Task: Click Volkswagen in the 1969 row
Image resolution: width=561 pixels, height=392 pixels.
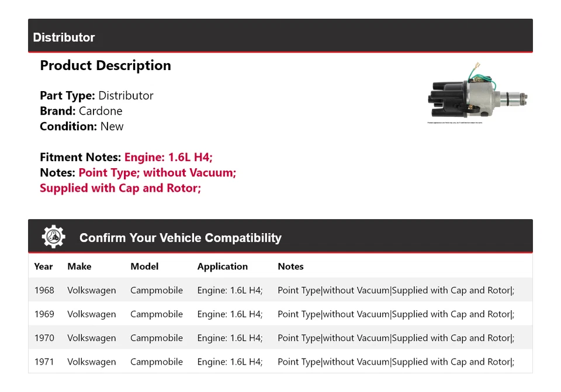Action: tap(92, 314)
